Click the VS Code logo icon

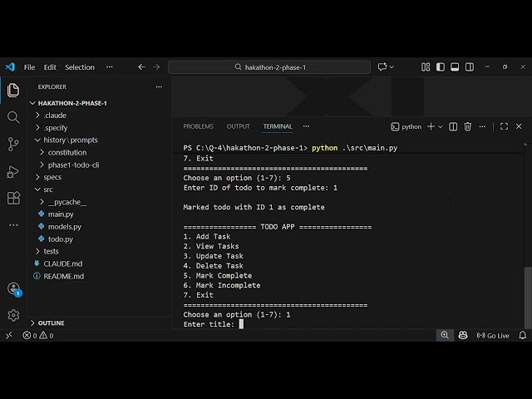(10, 66)
